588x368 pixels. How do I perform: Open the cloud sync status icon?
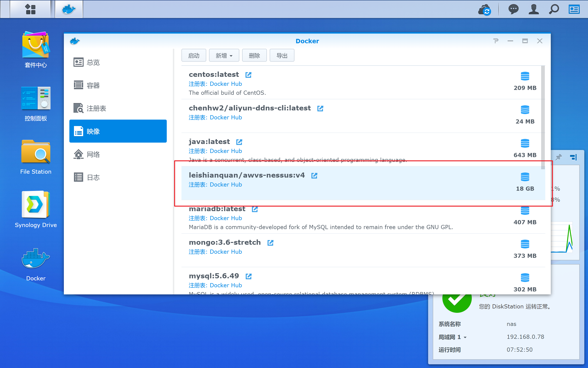point(484,10)
